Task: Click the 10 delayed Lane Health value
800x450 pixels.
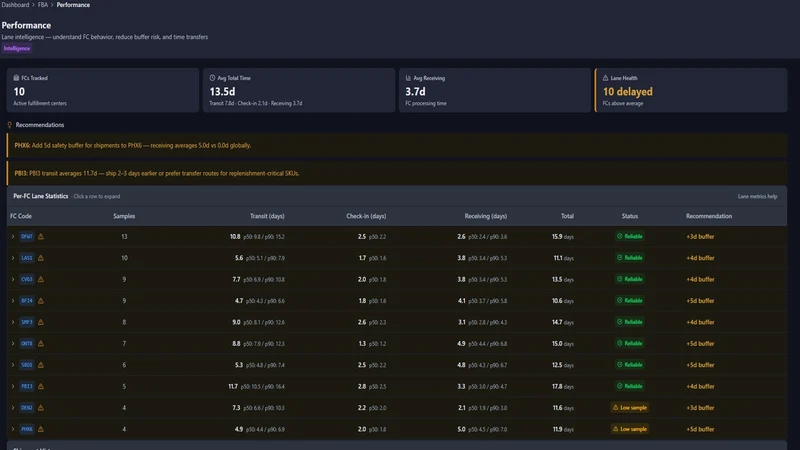Action: coord(628,92)
